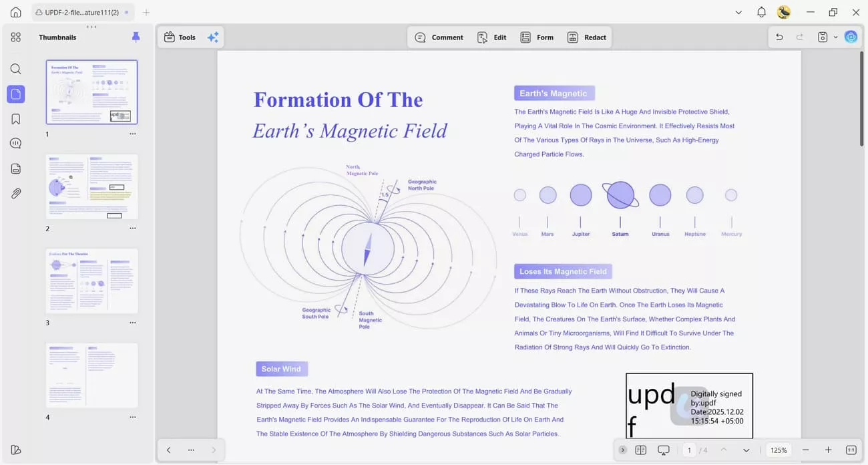Open the tab list dropdown chevron

click(738, 12)
